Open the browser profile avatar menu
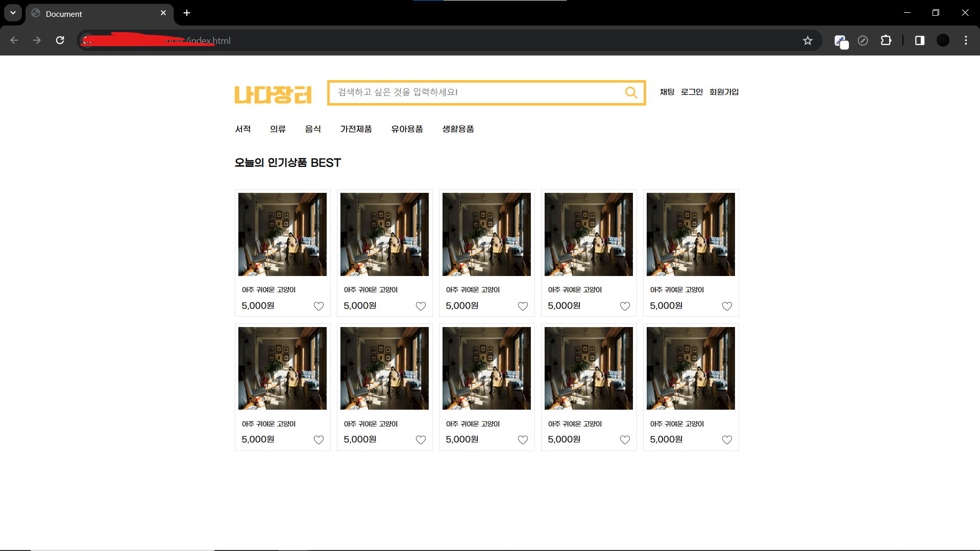The width and height of the screenshot is (980, 551). tap(943, 40)
